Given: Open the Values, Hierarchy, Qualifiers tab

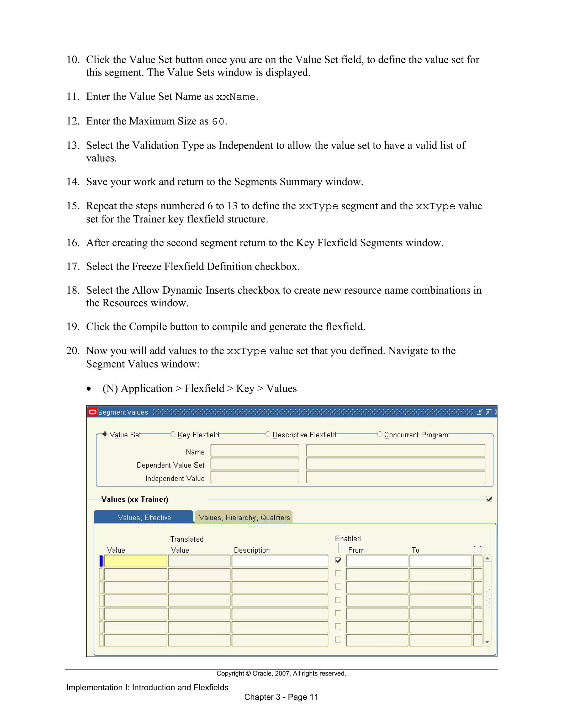Looking at the screenshot, I should click(x=244, y=517).
